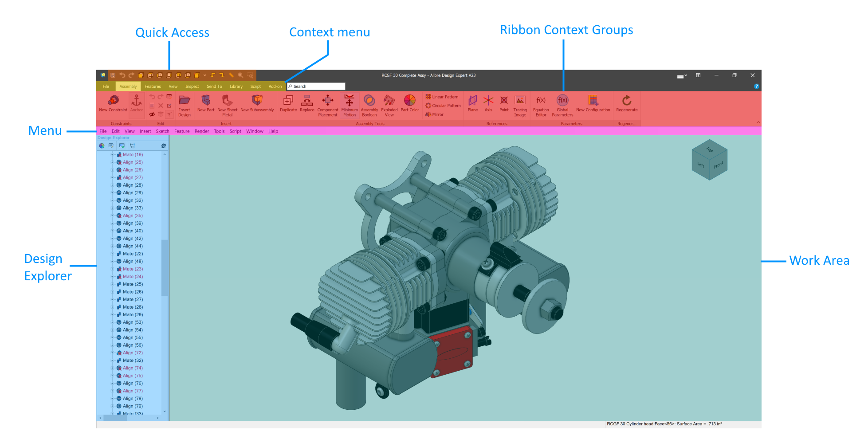Screen dimensions: 868x443
Task: Open the Global Parameters tool
Action: 562,106
